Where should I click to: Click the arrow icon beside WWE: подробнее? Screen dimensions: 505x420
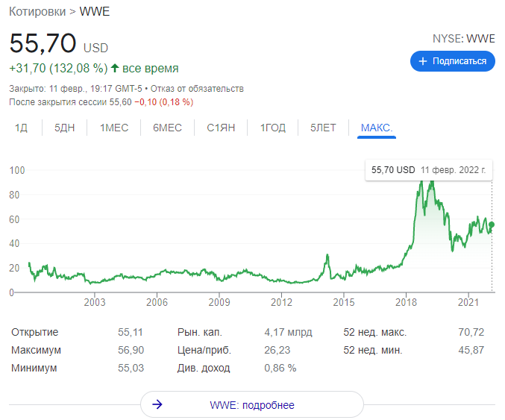click(x=157, y=404)
